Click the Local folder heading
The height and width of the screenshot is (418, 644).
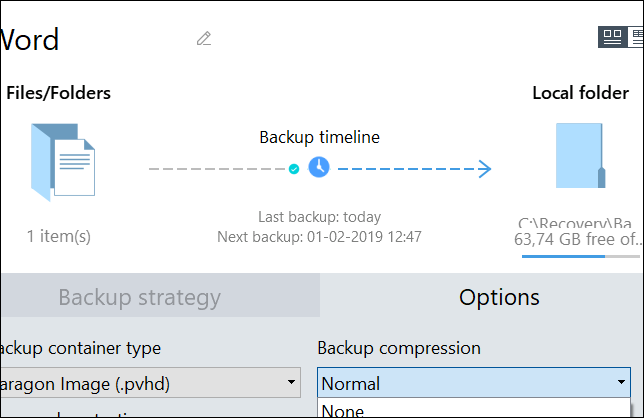580,93
